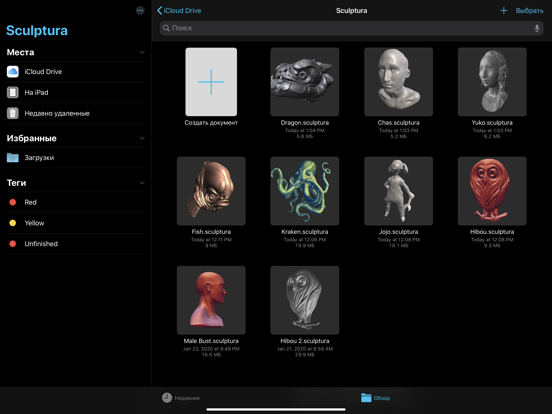
Task: Click the Yellow tag color dot
Action: pyautogui.click(x=13, y=223)
